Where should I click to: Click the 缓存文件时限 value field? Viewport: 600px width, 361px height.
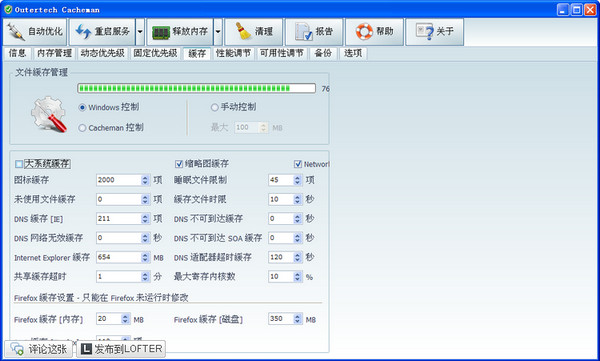click(281, 199)
